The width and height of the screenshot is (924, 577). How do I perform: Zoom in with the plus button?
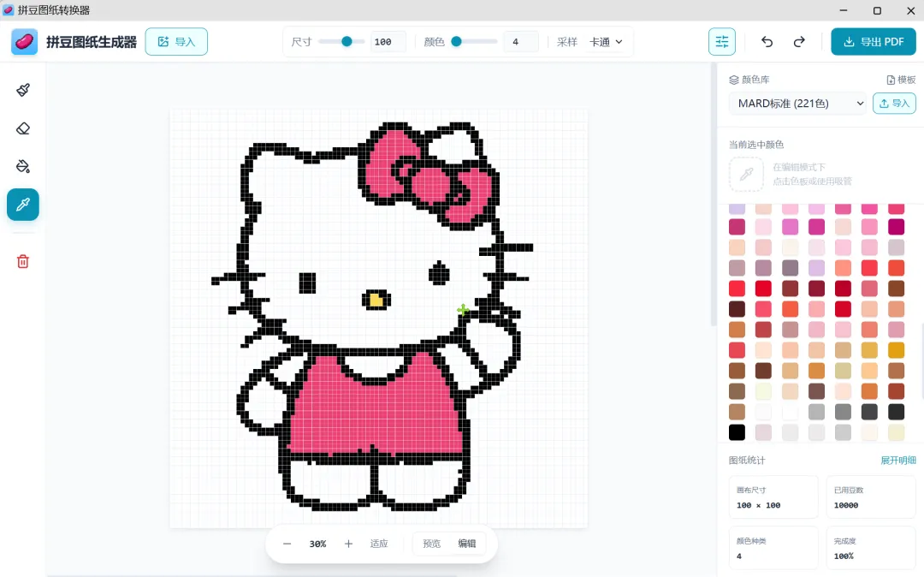348,544
